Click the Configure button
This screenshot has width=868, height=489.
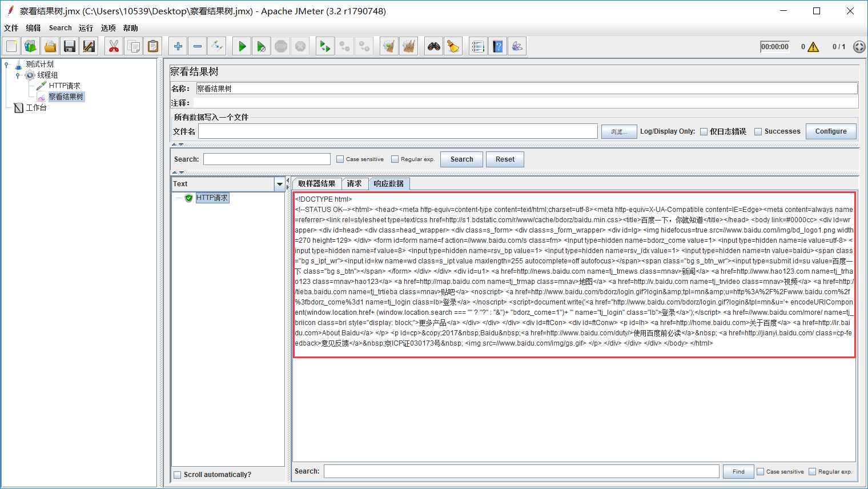[x=831, y=131]
